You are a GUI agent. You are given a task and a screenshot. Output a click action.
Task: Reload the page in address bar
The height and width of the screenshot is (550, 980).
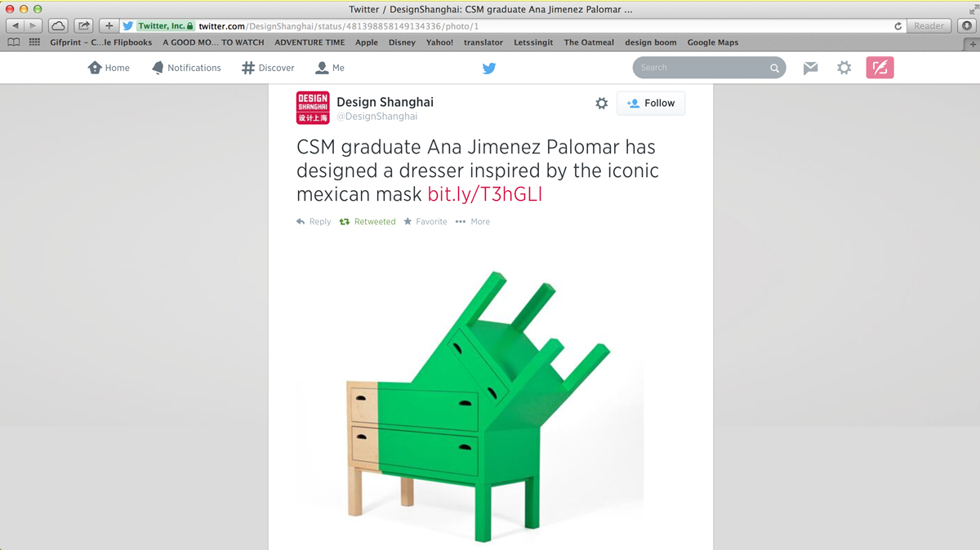click(898, 26)
